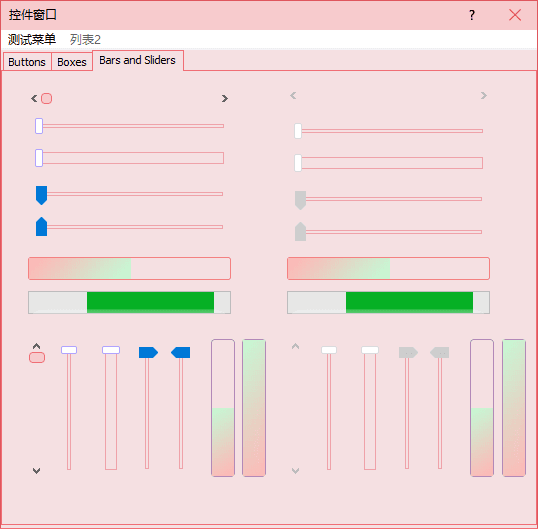Click the left gradient horizontal progress bar
This screenshot has width=538, height=529.
pyautogui.click(x=129, y=268)
